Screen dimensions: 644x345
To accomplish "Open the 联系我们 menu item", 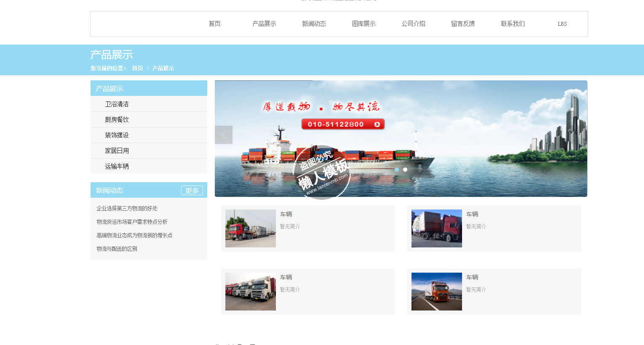I will click(513, 24).
